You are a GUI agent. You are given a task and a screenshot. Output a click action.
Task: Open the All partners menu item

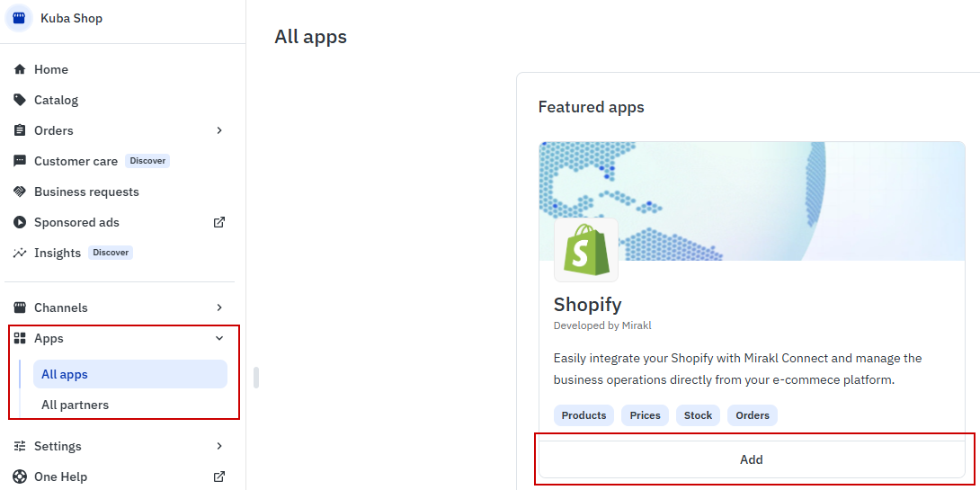pos(75,405)
